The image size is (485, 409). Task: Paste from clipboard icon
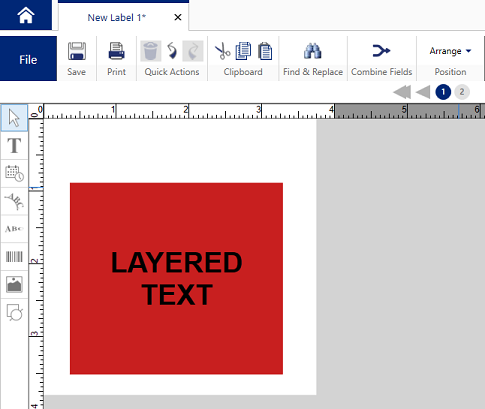(x=265, y=51)
